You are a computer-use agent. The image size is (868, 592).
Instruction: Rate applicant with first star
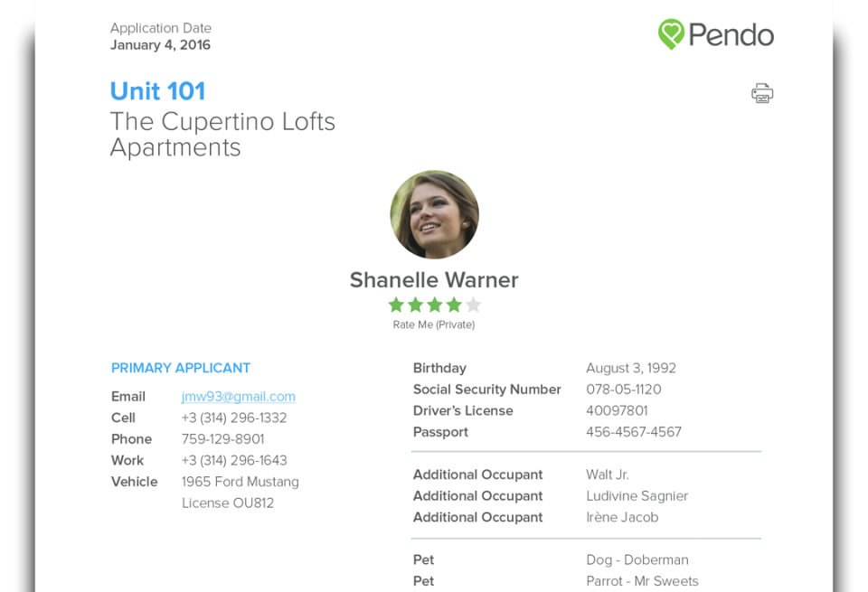pyautogui.click(x=396, y=305)
